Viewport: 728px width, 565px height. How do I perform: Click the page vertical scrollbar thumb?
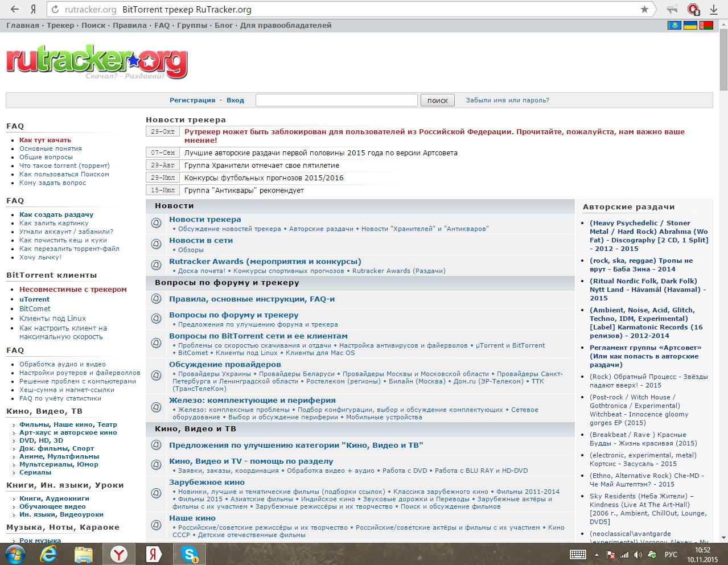click(723, 60)
